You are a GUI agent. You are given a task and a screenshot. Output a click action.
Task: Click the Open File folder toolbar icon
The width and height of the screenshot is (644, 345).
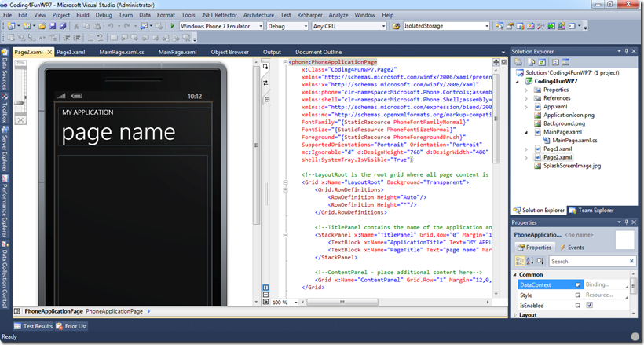pyautogui.click(x=42, y=26)
